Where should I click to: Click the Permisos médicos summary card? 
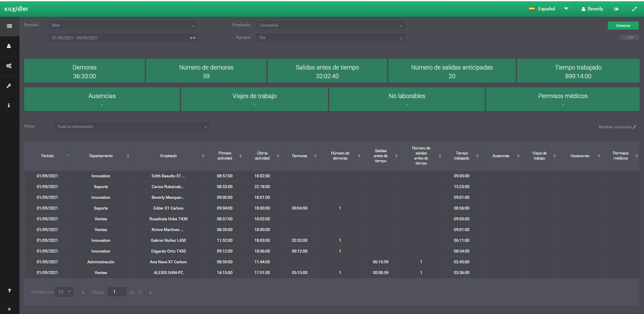[x=563, y=99]
